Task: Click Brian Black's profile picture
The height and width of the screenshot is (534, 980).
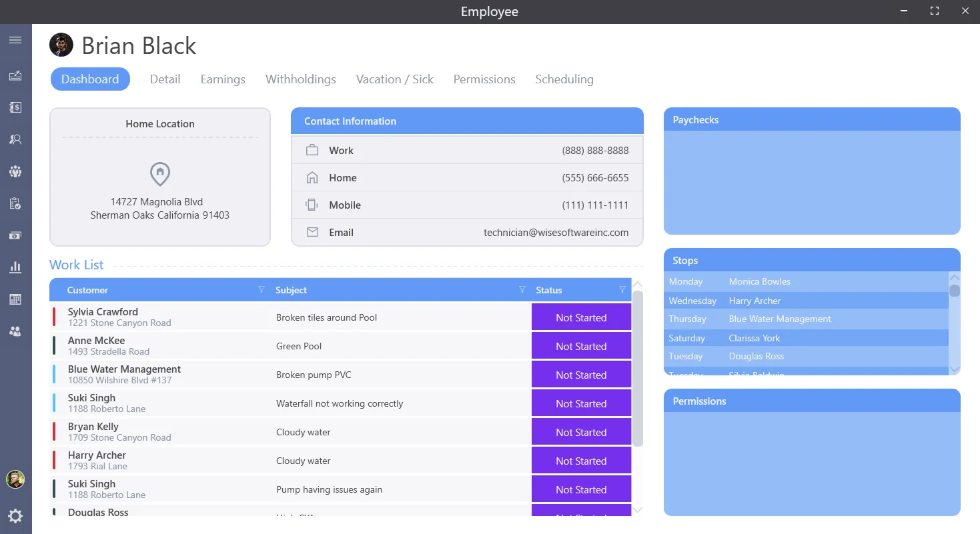Action: pyautogui.click(x=61, y=45)
